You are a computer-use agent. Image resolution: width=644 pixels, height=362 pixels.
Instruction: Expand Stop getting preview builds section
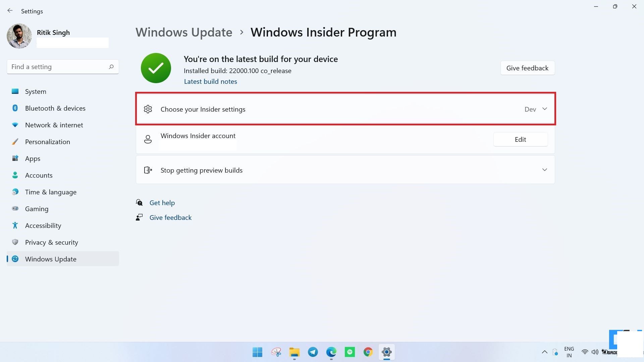[x=544, y=170]
